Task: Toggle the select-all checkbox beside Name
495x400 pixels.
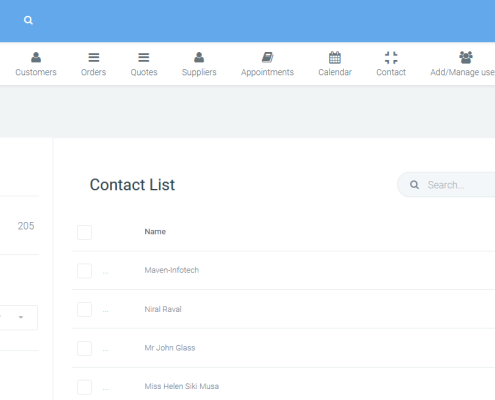Action: point(84,232)
